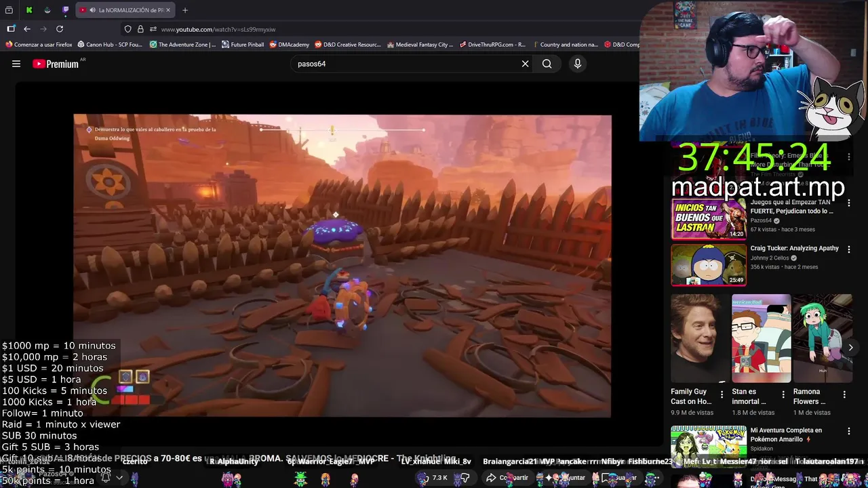Go to YouTube Premium home logo
The height and width of the screenshot is (488, 868).
click(x=56, y=64)
